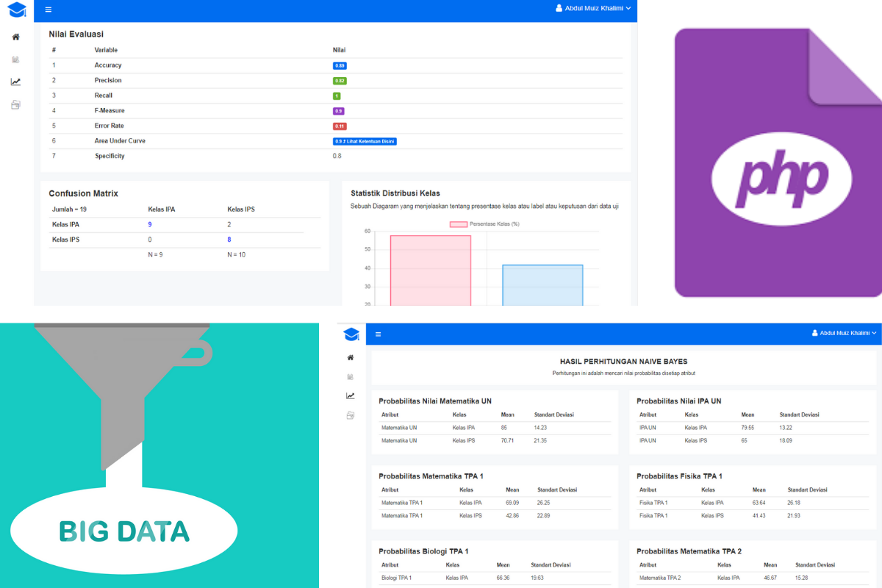Click the Fisika TPA 1 mean 63.64
The width and height of the screenshot is (882, 588).
click(760, 503)
